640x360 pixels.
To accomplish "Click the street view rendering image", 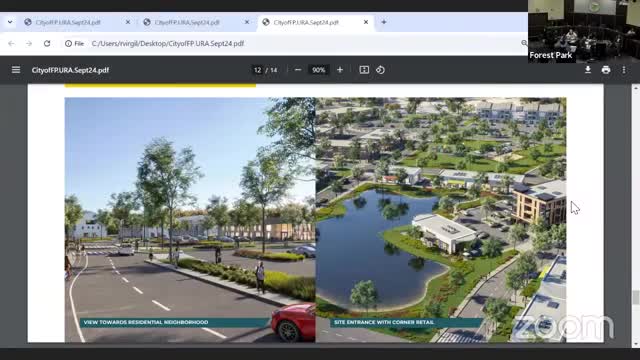I will [x=190, y=220].
